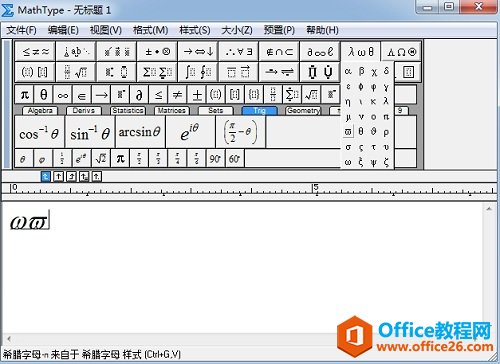
Task: Open the set theory symbols palette (∉∩⊂)
Action: tap(280, 52)
